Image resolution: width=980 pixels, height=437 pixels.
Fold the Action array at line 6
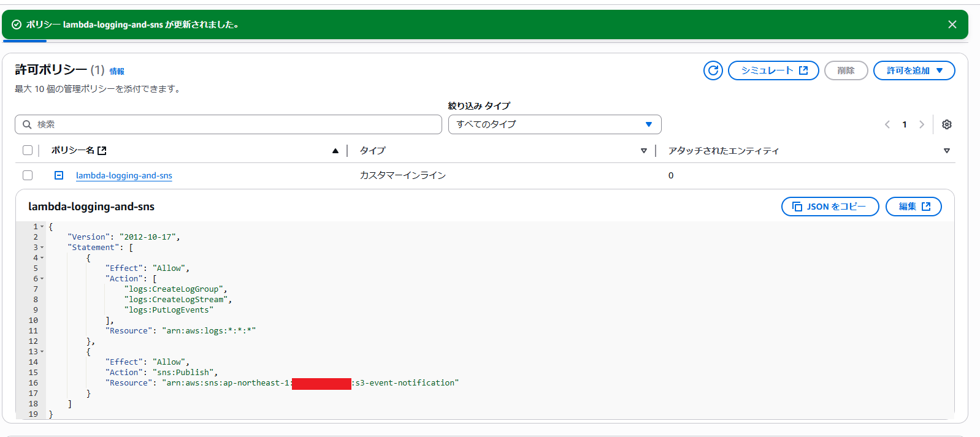point(42,279)
